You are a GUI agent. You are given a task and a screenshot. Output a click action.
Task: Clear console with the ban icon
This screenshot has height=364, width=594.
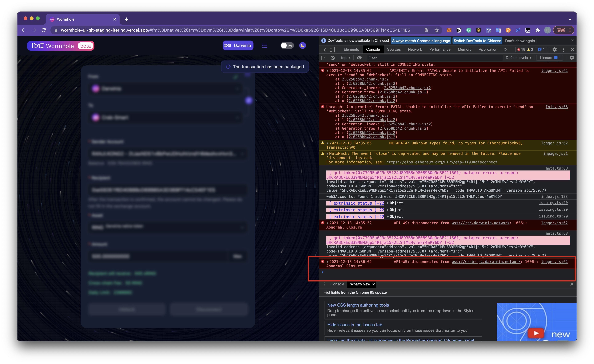coord(333,58)
